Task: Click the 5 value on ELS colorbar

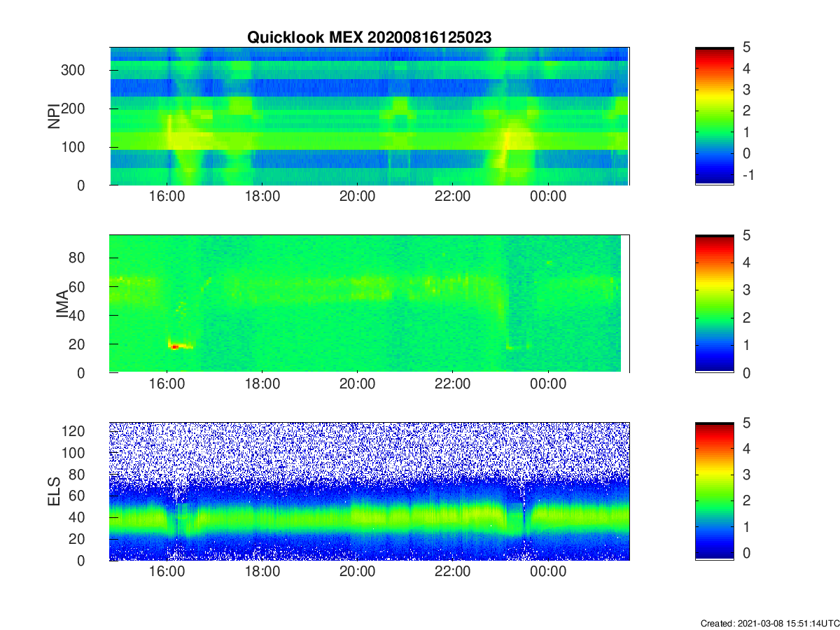Action: [747, 423]
